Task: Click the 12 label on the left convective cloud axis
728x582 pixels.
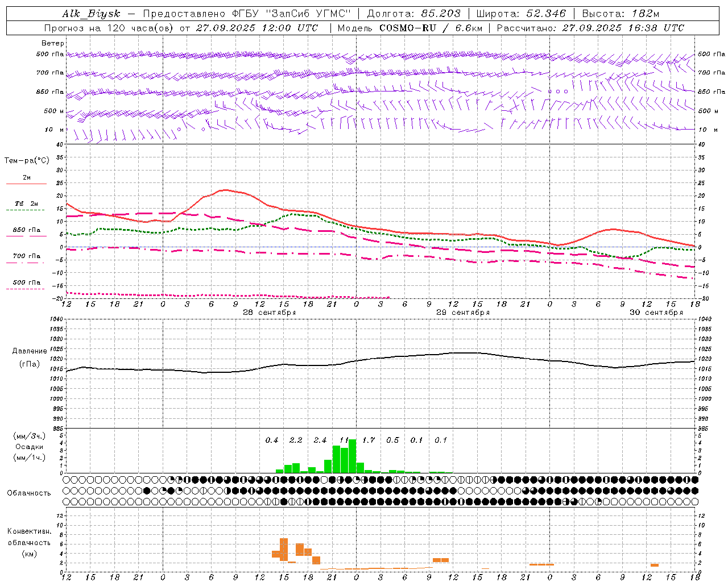Action: tap(60, 516)
